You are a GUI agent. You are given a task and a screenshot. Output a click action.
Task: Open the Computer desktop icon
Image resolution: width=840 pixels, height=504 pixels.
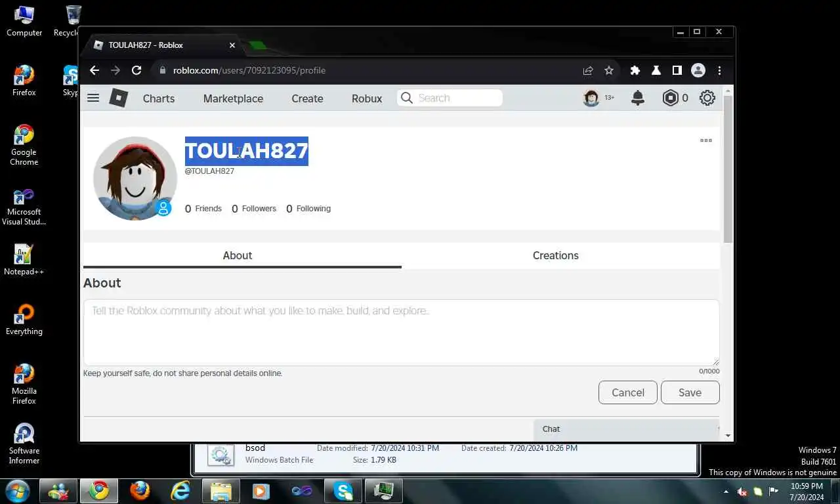(x=24, y=22)
